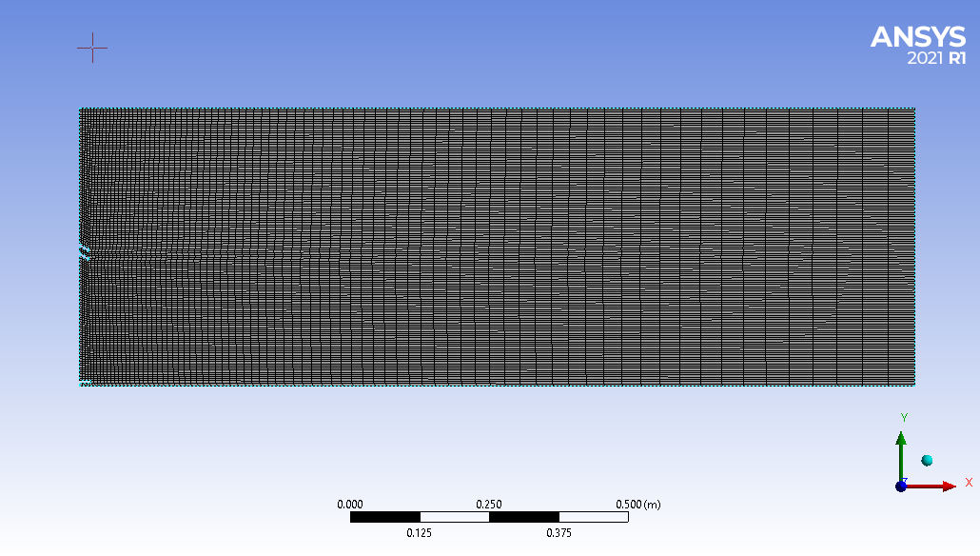Click the 0.000 label on scale ruler
Image resolution: width=980 pixels, height=556 pixels.
pos(350,504)
